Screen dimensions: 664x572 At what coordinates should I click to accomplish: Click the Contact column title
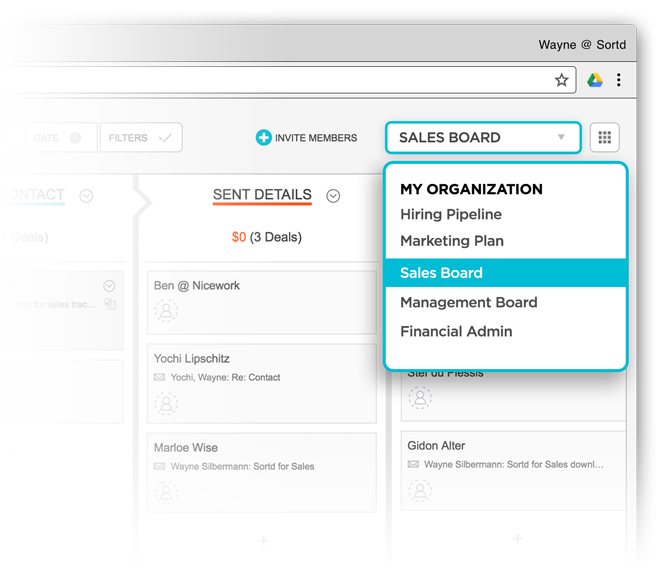click(35, 195)
